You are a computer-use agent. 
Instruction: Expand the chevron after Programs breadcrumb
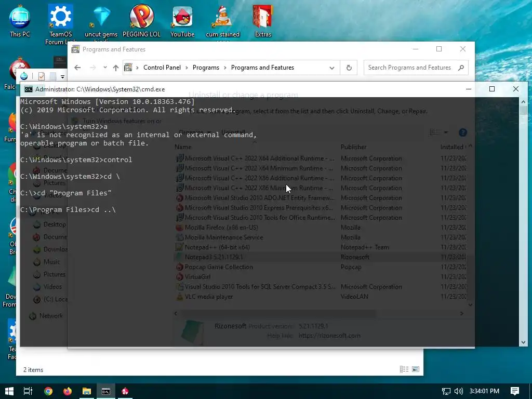point(225,68)
